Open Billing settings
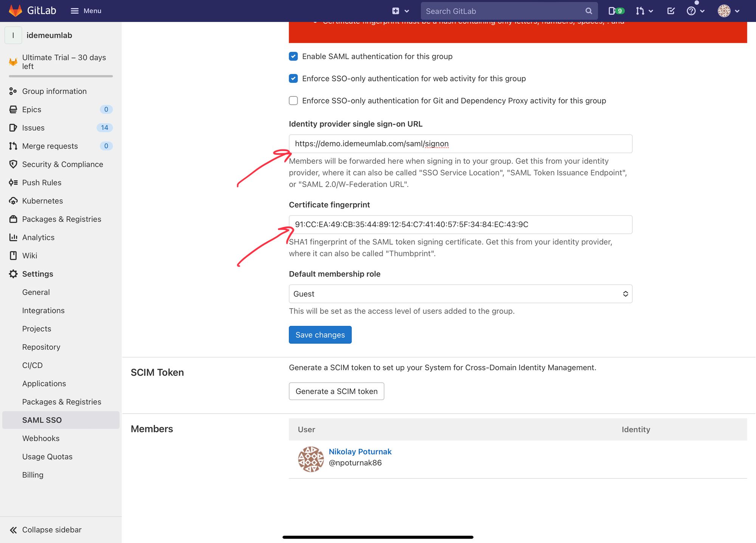The width and height of the screenshot is (756, 543). point(33,475)
